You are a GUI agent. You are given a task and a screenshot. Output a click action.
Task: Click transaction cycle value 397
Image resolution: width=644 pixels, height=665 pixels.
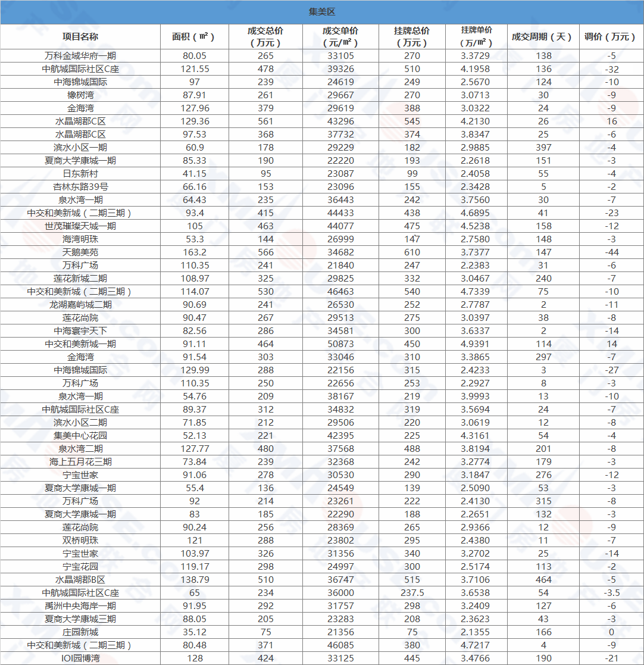click(543, 148)
